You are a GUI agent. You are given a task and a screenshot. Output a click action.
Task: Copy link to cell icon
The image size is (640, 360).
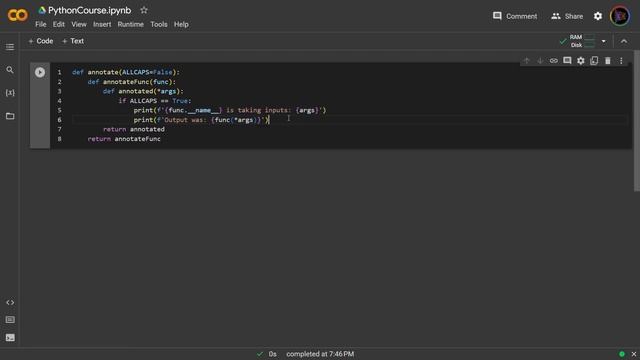[553, 61]
